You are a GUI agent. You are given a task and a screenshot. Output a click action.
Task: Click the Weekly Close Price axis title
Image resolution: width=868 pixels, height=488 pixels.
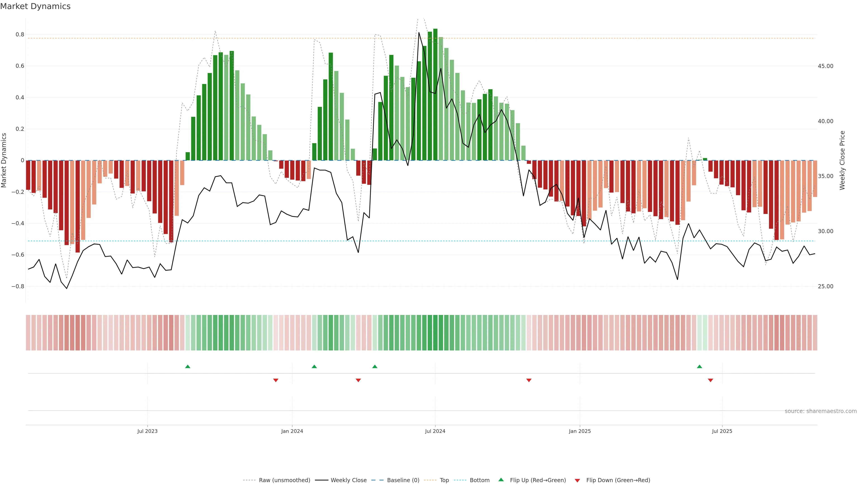point(842,160)
